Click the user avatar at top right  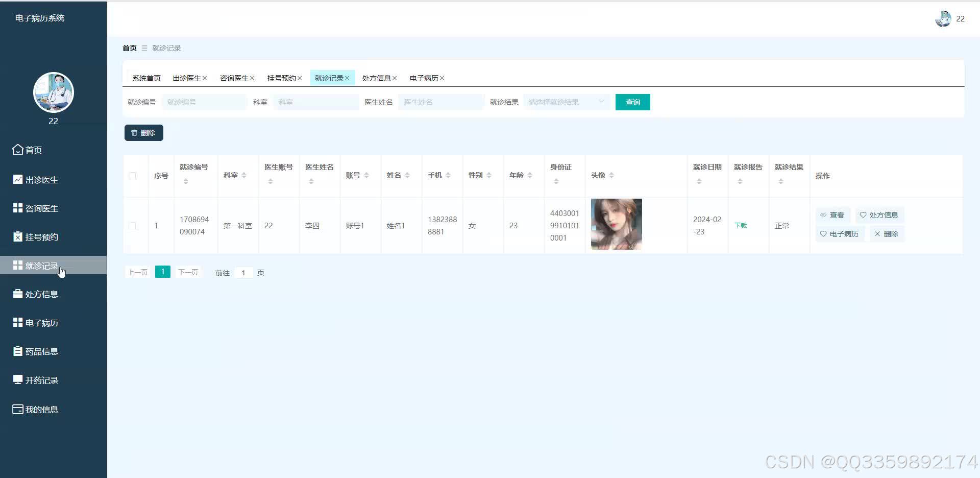pyautogui.click(x=943, y=19)
